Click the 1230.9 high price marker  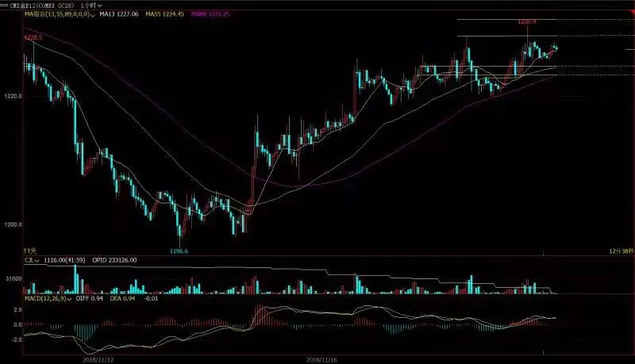tap(527, 22)
